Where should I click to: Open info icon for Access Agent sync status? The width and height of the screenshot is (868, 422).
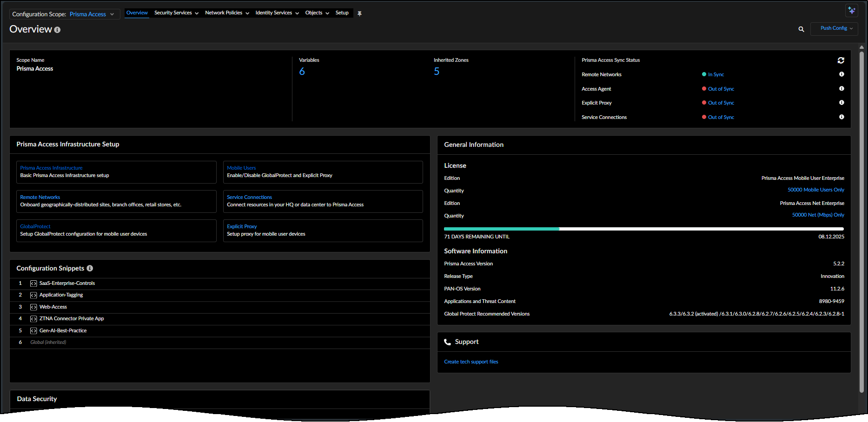[841, 89]
